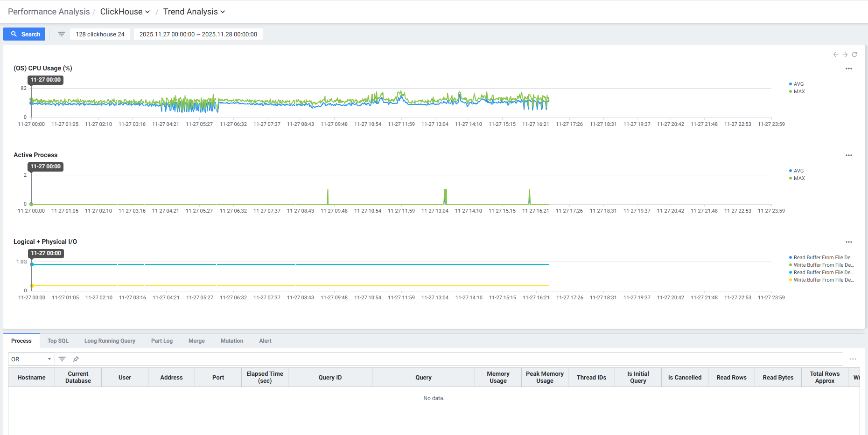Open the Active Process chart options menu
868x435 pixels.
pos(848,155)
